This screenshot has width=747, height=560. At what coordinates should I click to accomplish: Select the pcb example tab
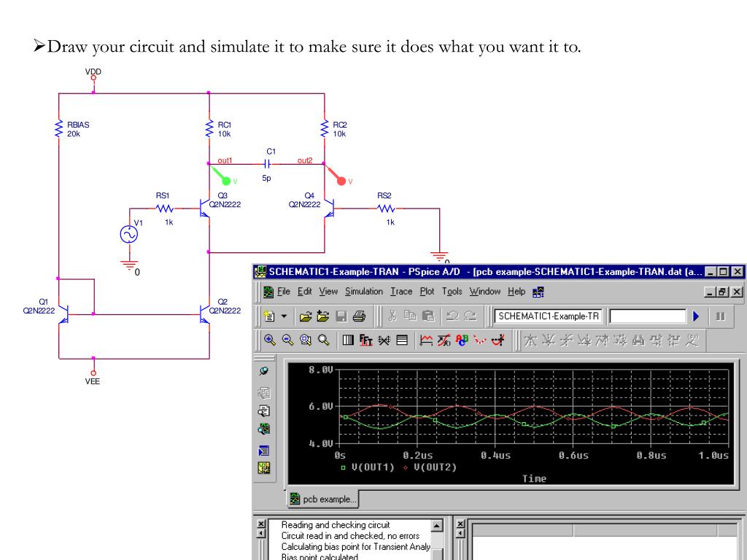click(323, 499)
